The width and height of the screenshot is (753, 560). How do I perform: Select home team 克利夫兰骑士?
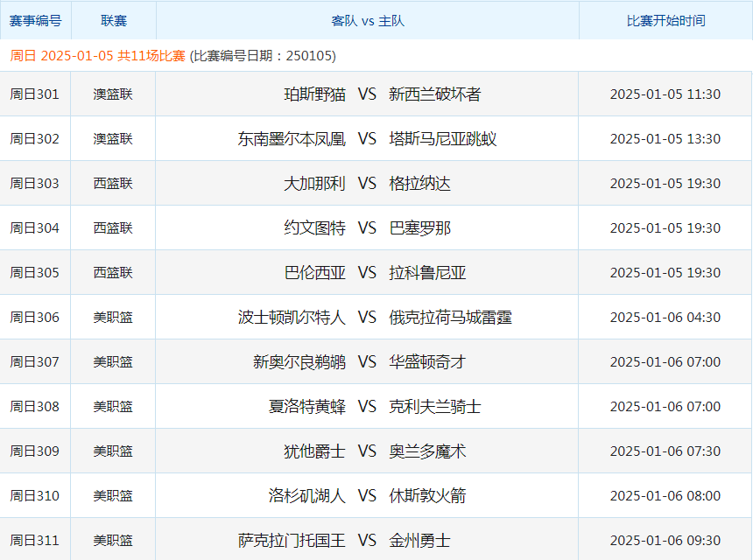pos(435,407)
